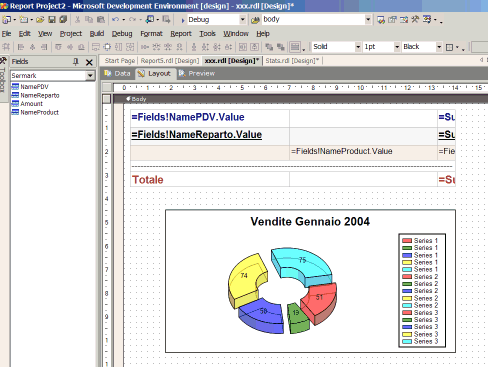Open the Tools menu
Screen dimensions: 488x367
(207, 34)
